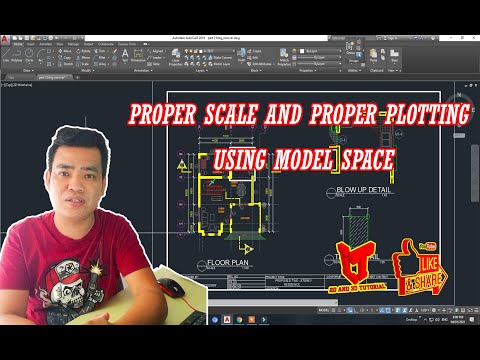Toggle the highlighted dynamic input status button
This screenshot has width=480, height=360.
tap(350, 310)
